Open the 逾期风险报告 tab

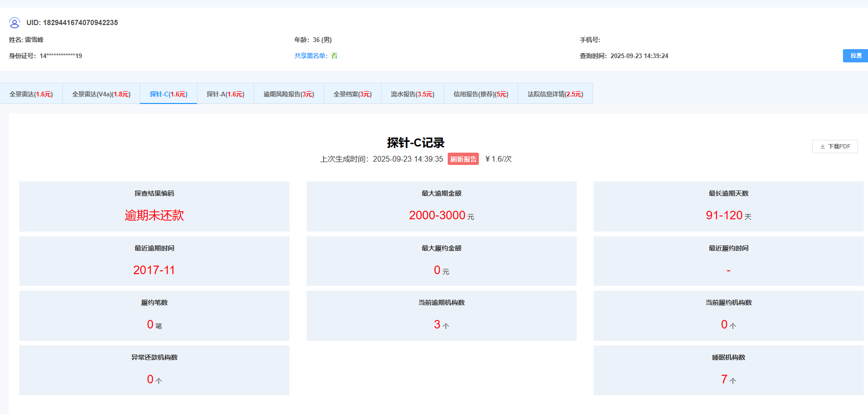click(x=289, y=94)
